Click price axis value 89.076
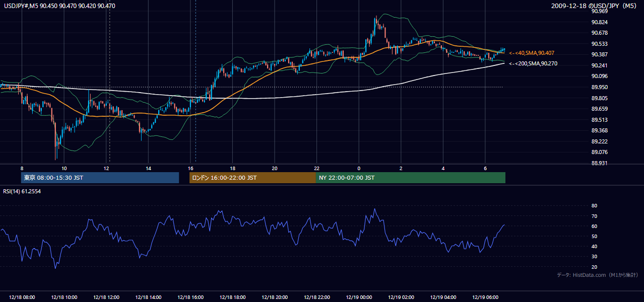The width and height of the screenshot is (644, 302). click(x=600, y=152)
